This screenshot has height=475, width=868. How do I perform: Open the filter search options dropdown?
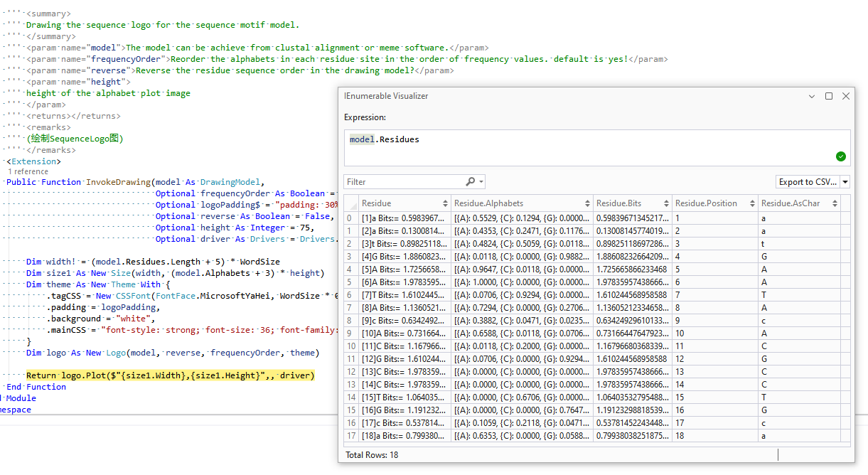pos(481,182)
